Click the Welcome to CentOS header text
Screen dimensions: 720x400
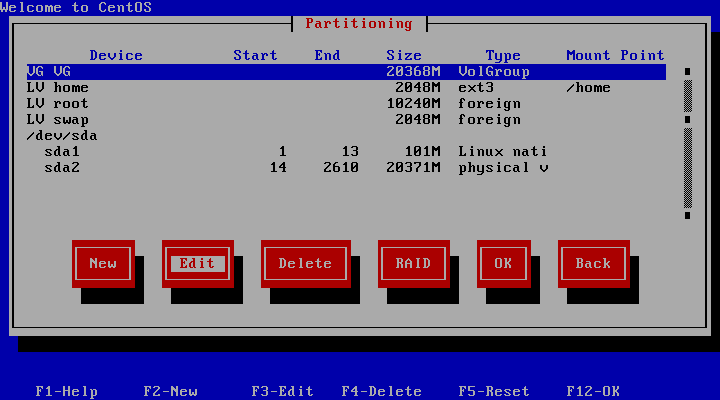tap(76, 7)
